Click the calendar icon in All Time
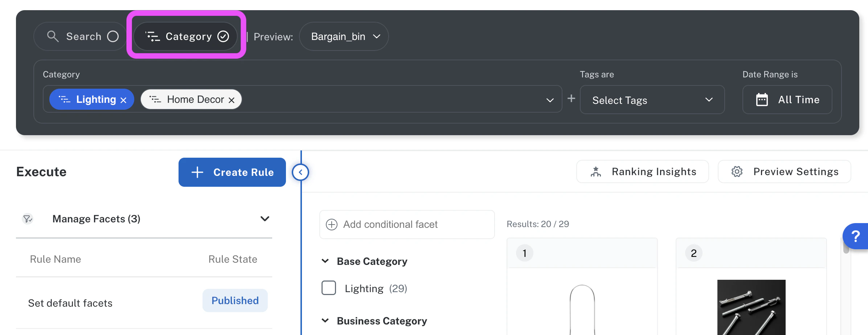Viewport: 868px width, 335px height. (762, 100)
